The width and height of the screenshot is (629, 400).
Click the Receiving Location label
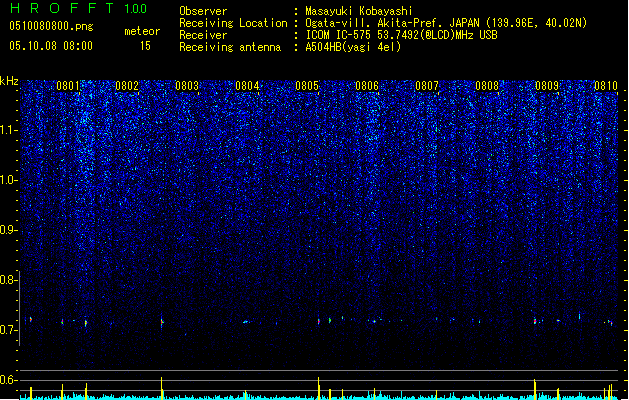[233, 23]
